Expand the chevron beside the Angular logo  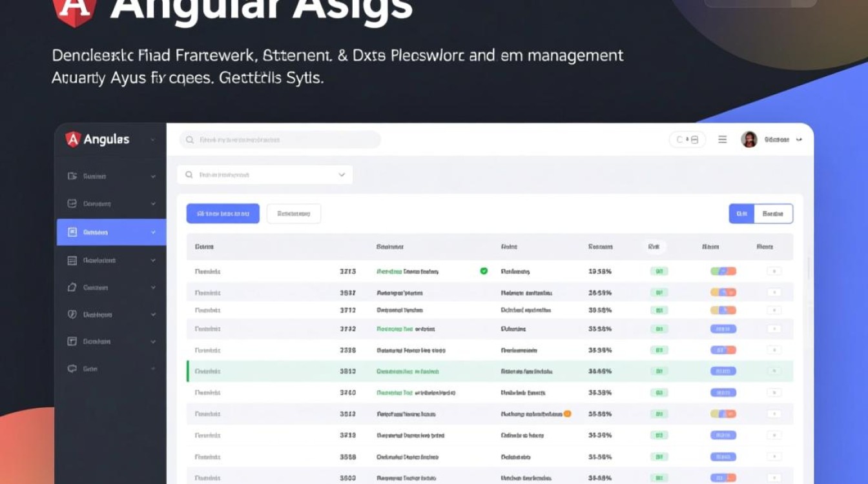click(153, 139)
